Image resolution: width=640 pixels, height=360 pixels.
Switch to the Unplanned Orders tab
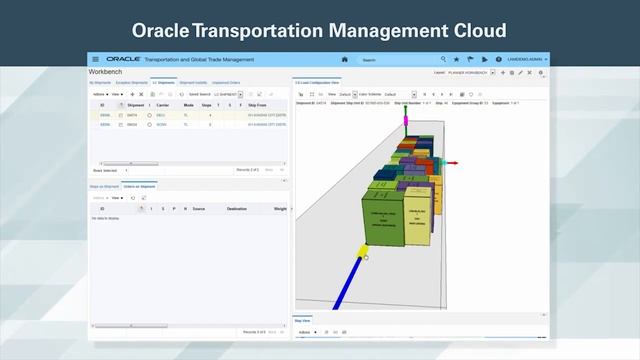[x=226, y=83]
